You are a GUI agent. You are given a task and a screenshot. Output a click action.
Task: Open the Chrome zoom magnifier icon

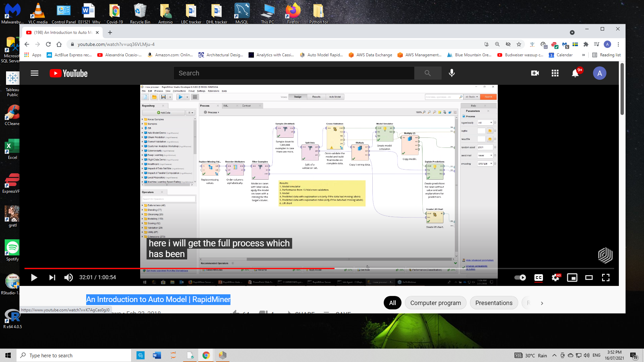coord(497,44)
